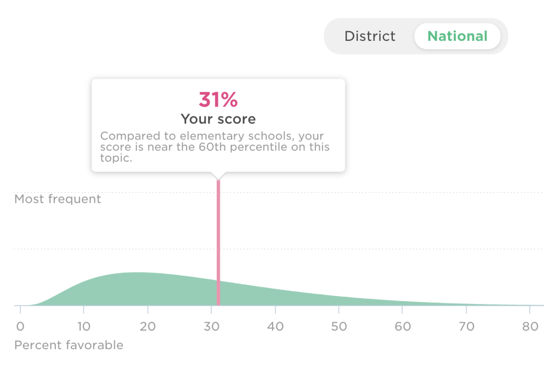This screenshot has height=366, width=555.
Task: Click the 40 tick label on the axis
Action: coord(275,326)
